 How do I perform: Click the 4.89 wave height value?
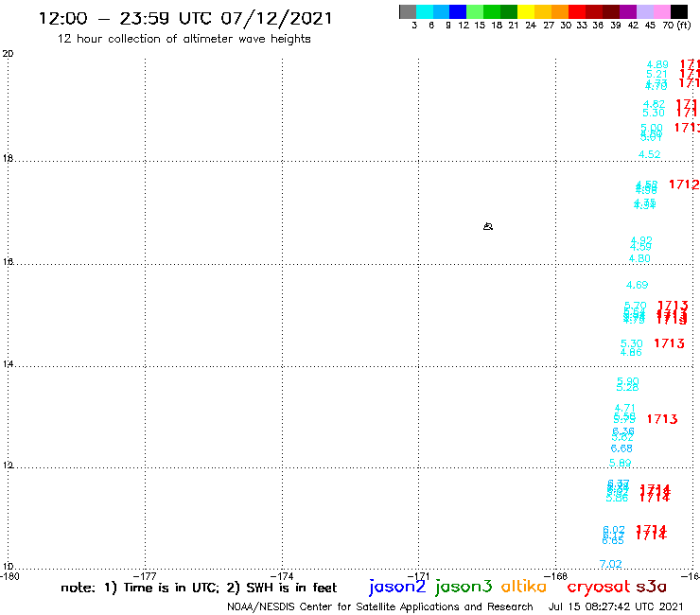coord(657,64)
